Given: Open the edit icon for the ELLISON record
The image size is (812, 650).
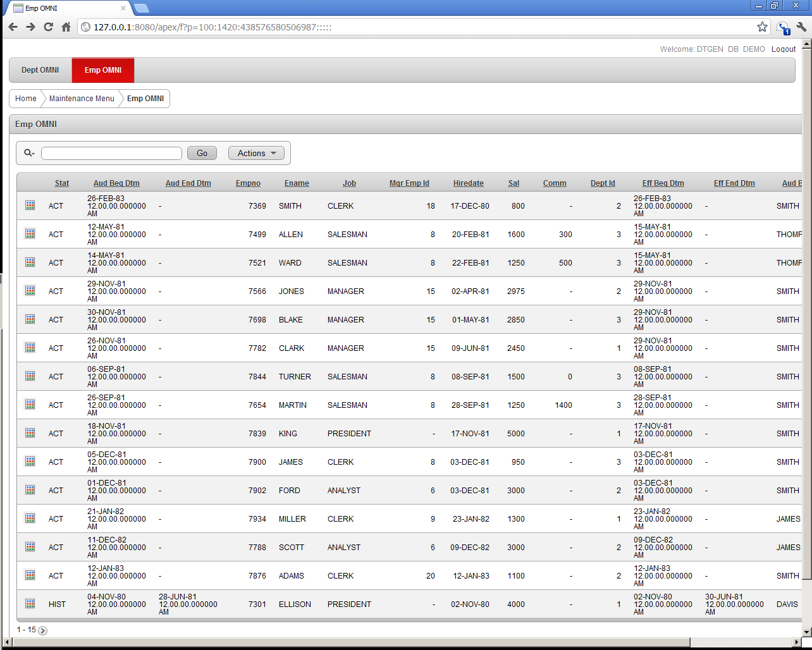Looking at the screenshot, I should [29, 603].
